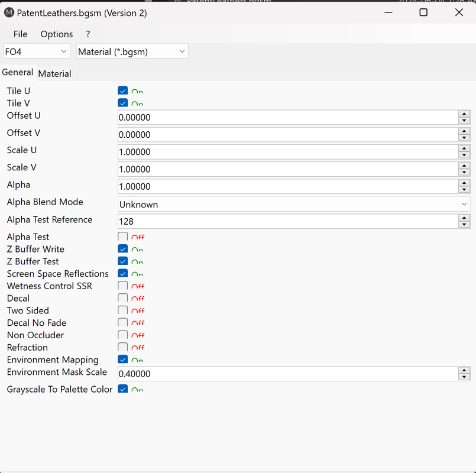Check the Decal No Fade checkbox
Image resolution: width=476 pixels, height=473 pixels.
point(122,322)
